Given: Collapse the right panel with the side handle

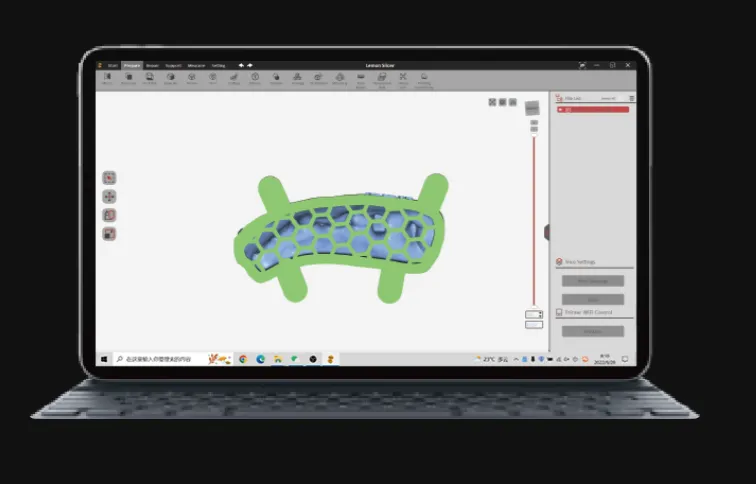Looking at the screenshot, I should click(x=547, y=232).
